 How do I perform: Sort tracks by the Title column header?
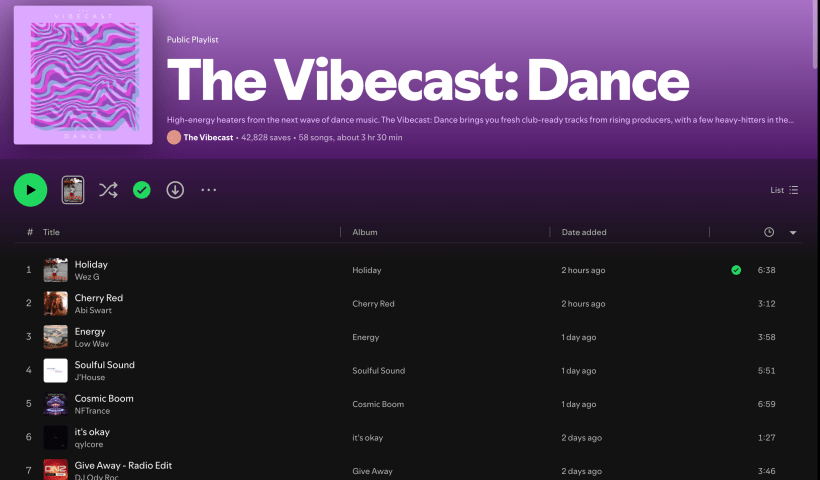[x=51, y=232]
